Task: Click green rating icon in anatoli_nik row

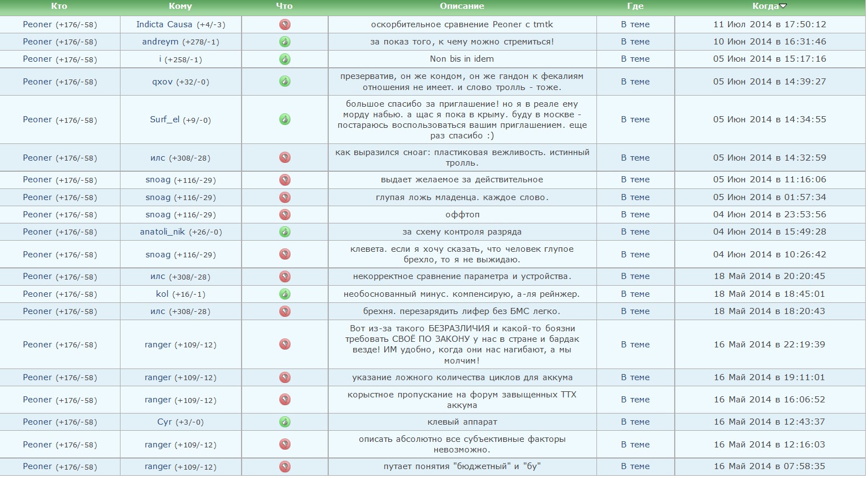Action: click(285, 232)
